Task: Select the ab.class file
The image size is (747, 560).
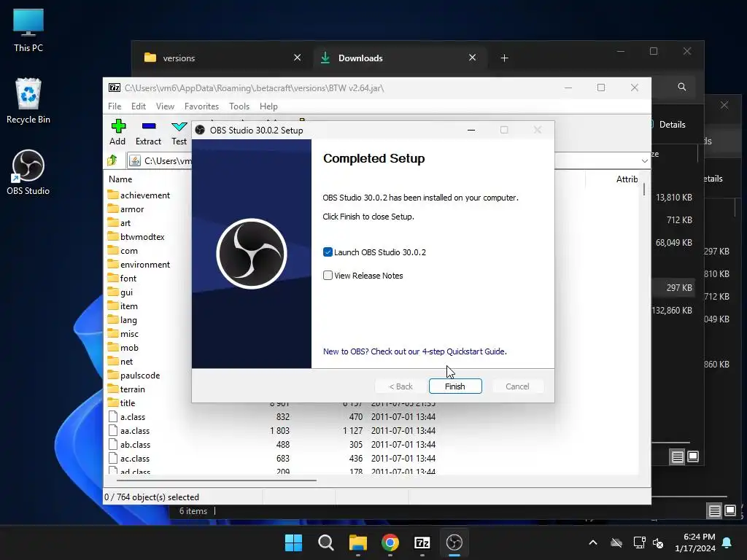Action: 130,444
